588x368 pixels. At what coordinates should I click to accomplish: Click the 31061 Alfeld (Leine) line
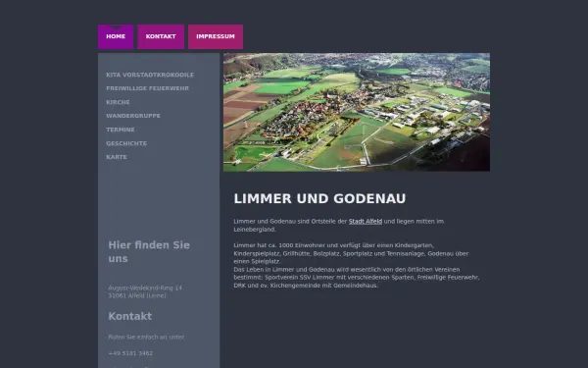point(137,295)
